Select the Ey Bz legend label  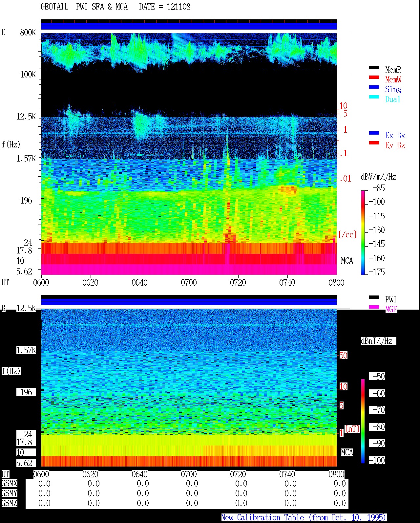point(395,145)
